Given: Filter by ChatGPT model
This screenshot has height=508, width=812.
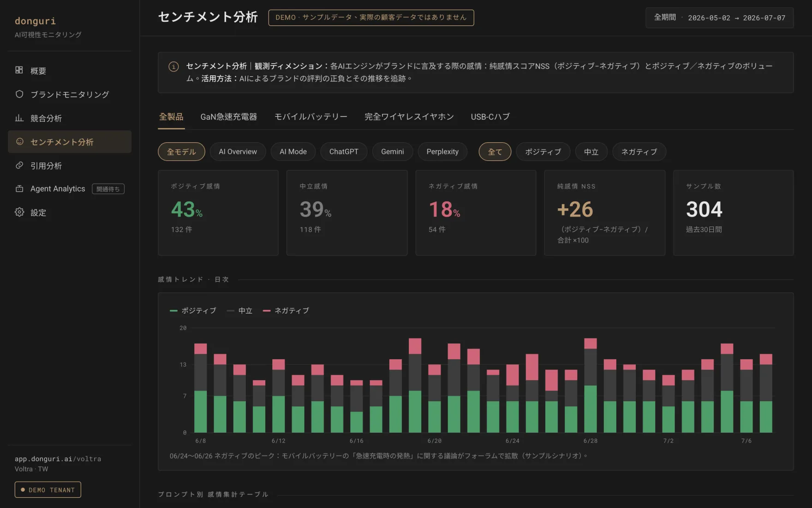Looking at the screenshot, I should tap(344, 151).
